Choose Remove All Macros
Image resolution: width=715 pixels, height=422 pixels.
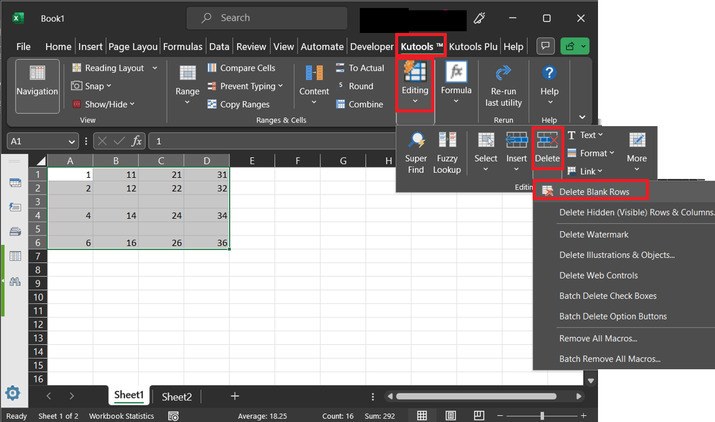[598, 339]
